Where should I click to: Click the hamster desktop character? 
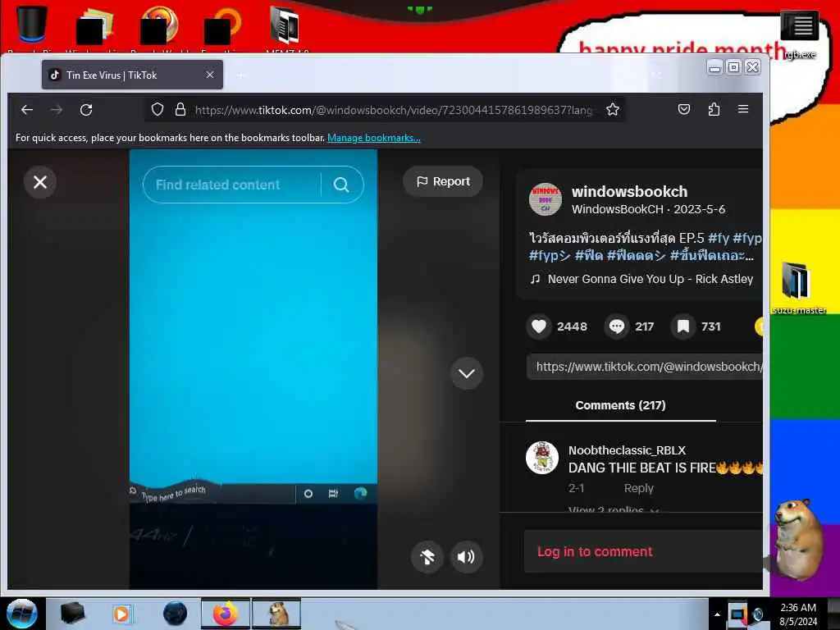coord(800,541)
